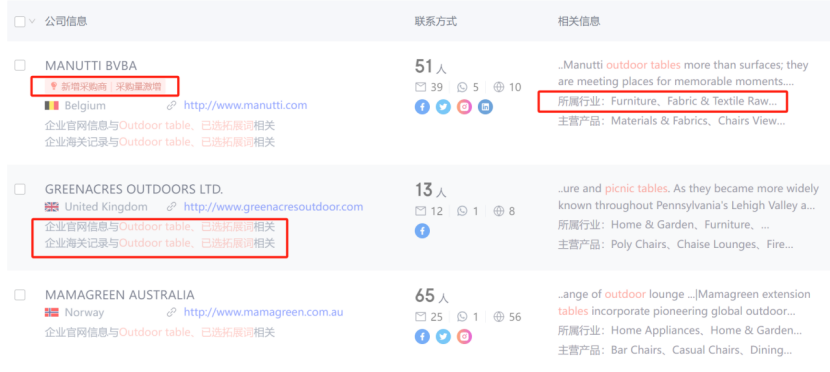
Task: Click 企业官网信息 line under MAMAGREEN AUSTRALIA
Action: tap(160, 332)
